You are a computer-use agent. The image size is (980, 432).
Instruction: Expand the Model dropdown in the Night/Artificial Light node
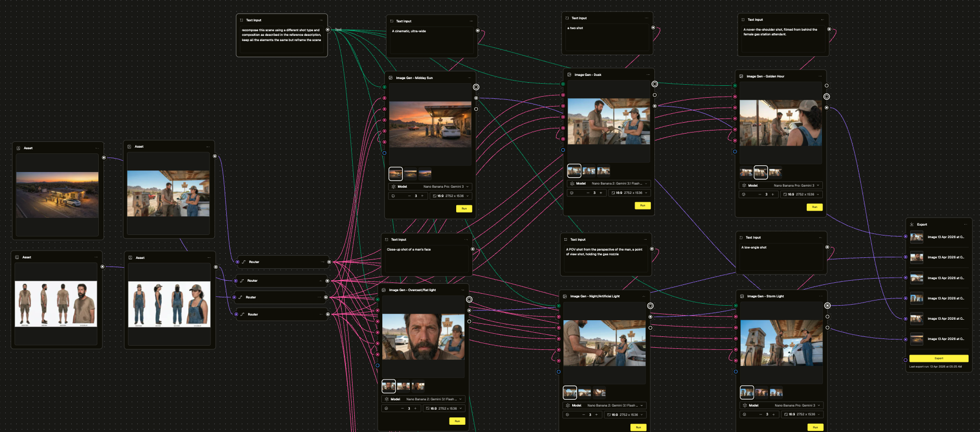tap(641, 405)
